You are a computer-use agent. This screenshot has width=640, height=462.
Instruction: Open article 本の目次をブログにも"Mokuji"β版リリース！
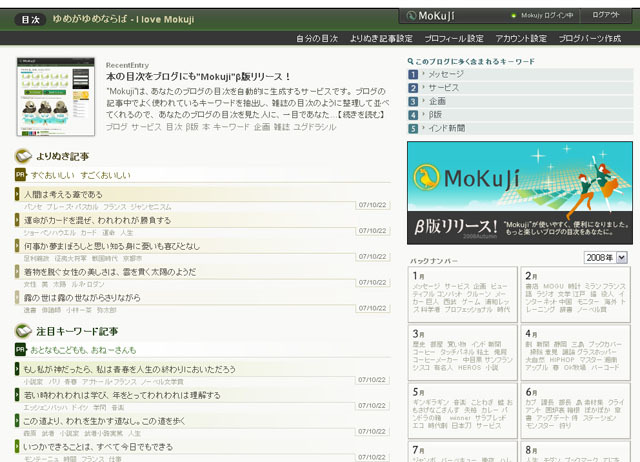click(198, 76)
